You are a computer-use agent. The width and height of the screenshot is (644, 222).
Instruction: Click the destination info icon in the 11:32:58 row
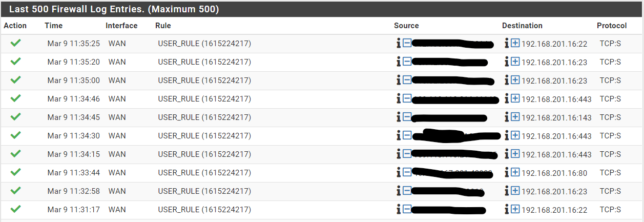tap(507, 191)
